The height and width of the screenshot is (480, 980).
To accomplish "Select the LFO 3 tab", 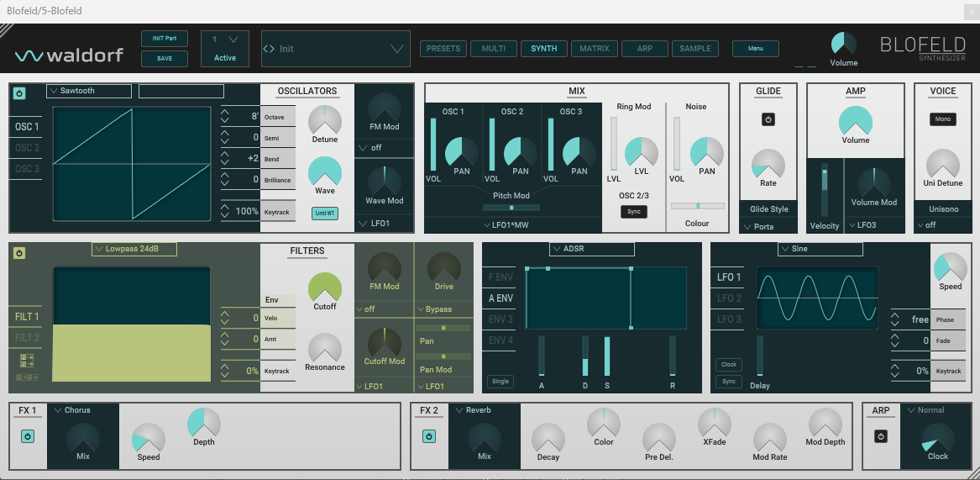I will 729,319.
